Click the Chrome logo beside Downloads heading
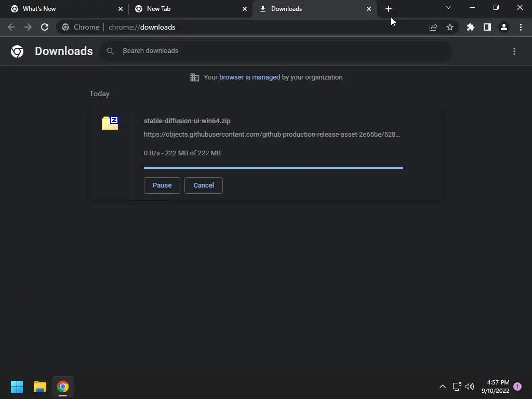532x399 pixels. (17, 51)
